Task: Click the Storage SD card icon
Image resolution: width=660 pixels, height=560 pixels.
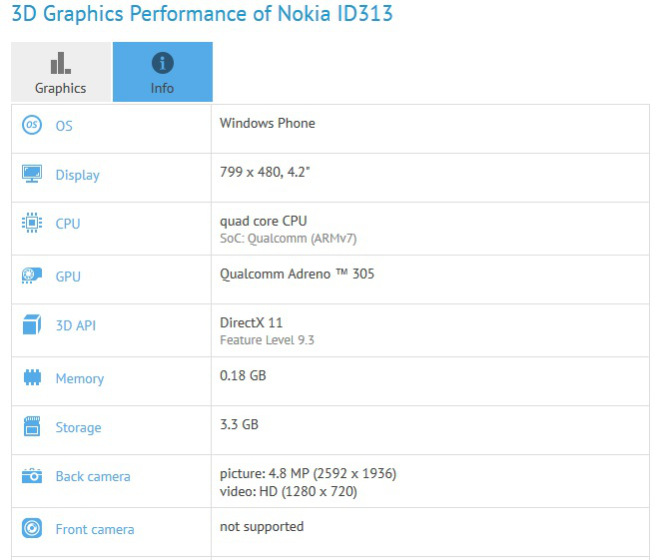Action: [32, 427]
